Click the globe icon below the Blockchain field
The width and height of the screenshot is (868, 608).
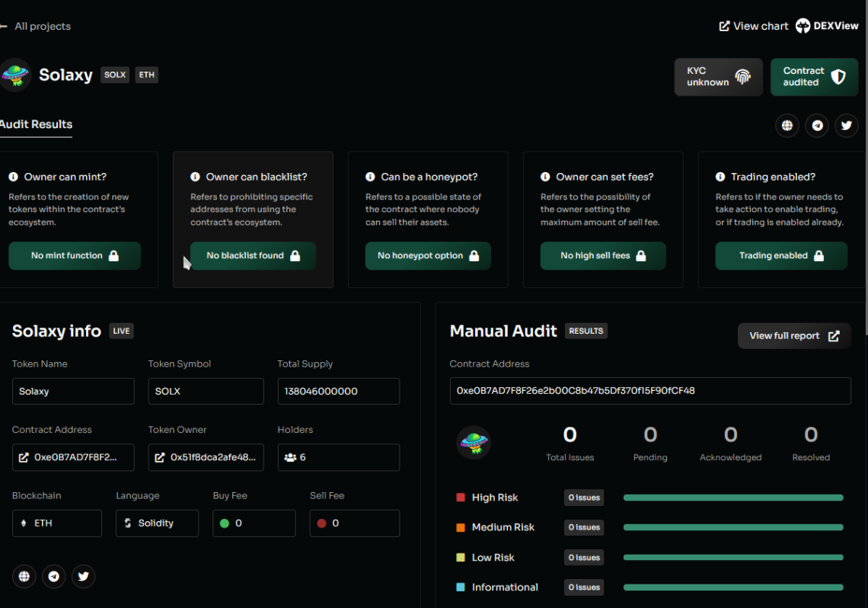pos(24,576)
